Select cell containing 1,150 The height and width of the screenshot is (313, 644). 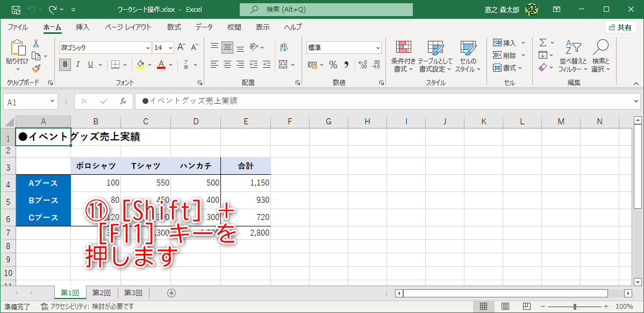click(246, 183)
